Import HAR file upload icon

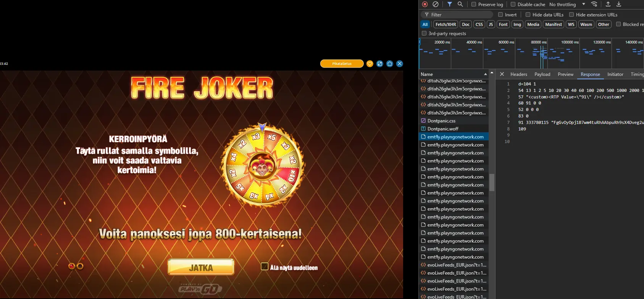pos(608,4)
